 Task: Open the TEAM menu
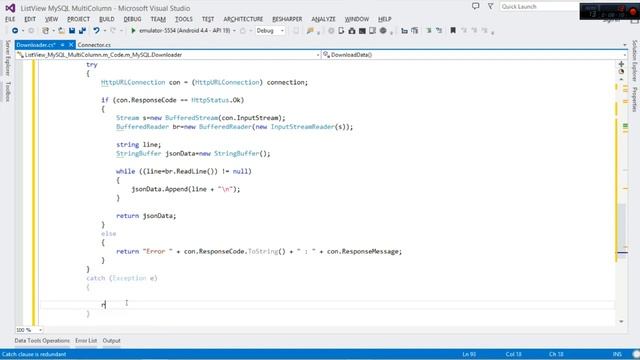pyautogui.click(x=158, y=19)
